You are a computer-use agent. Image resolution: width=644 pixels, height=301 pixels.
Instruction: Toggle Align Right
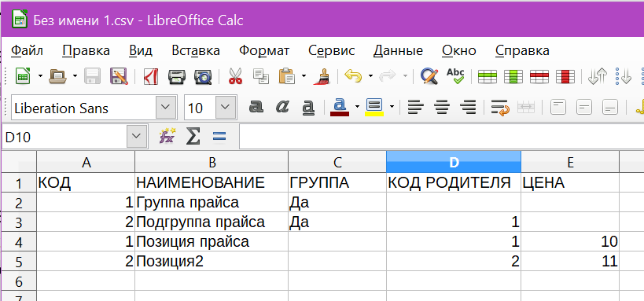(x=468, y=107)
